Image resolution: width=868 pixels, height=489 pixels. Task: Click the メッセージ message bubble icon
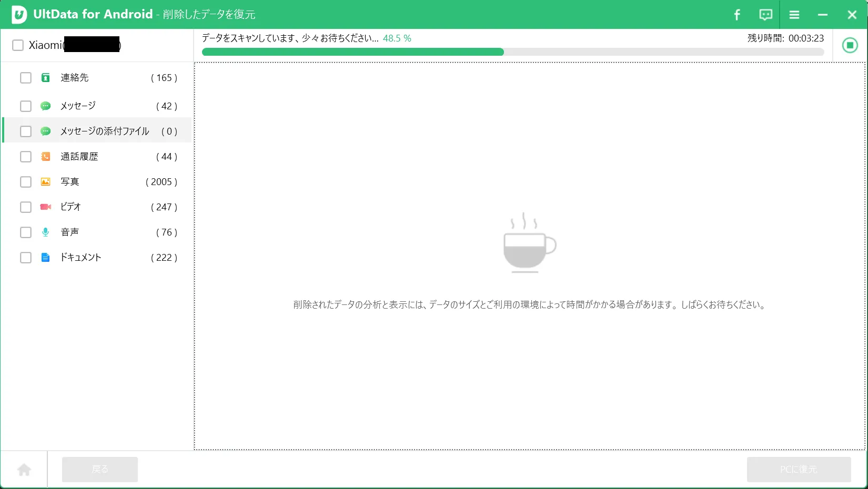45,106
